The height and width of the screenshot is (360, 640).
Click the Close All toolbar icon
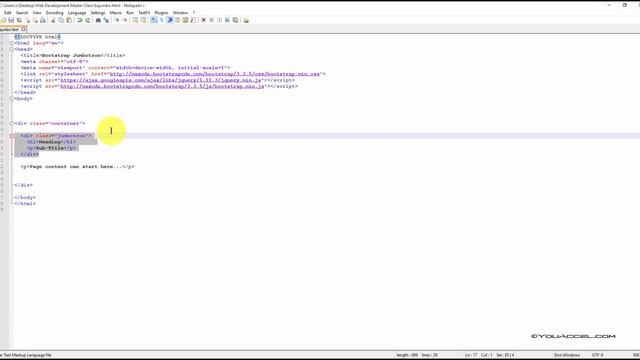[x=35, y=20]
